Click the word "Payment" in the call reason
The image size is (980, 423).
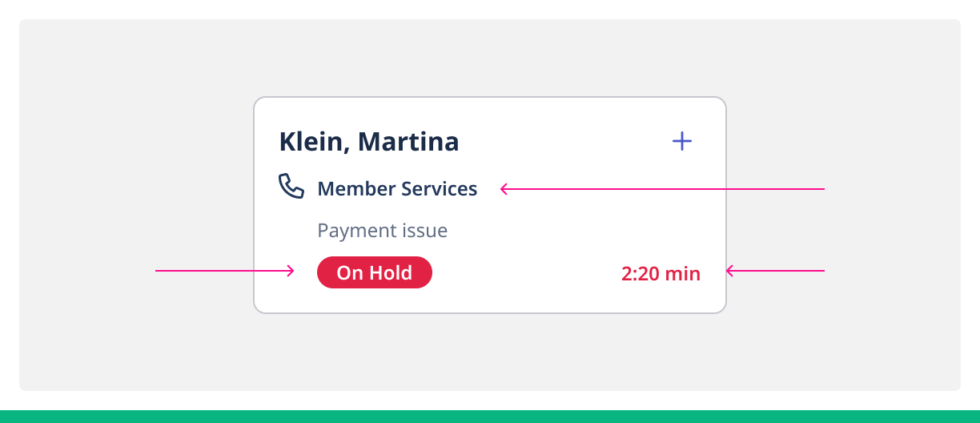[351, 231]
